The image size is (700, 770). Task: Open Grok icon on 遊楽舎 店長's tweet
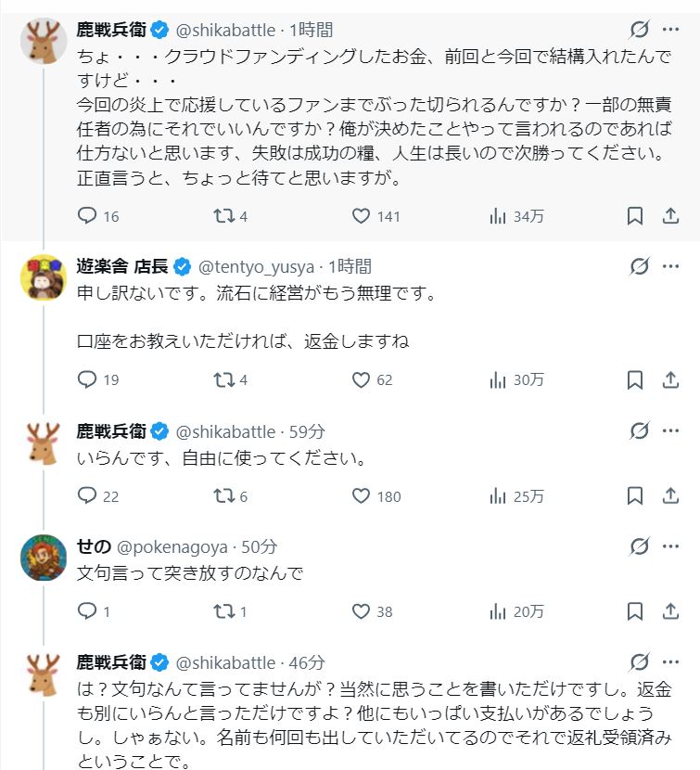(x=639, y=267)
